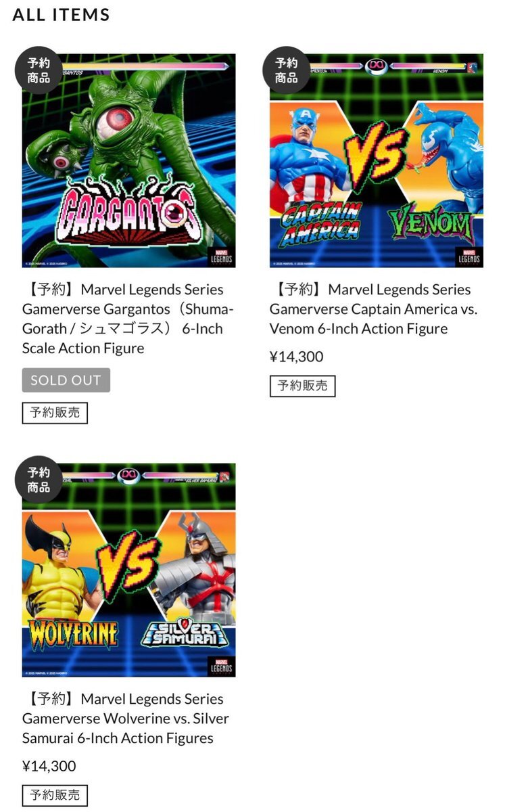
Task: Click the Marvel Legends logo on Wolverine image
Action: (x=222, y=665)
